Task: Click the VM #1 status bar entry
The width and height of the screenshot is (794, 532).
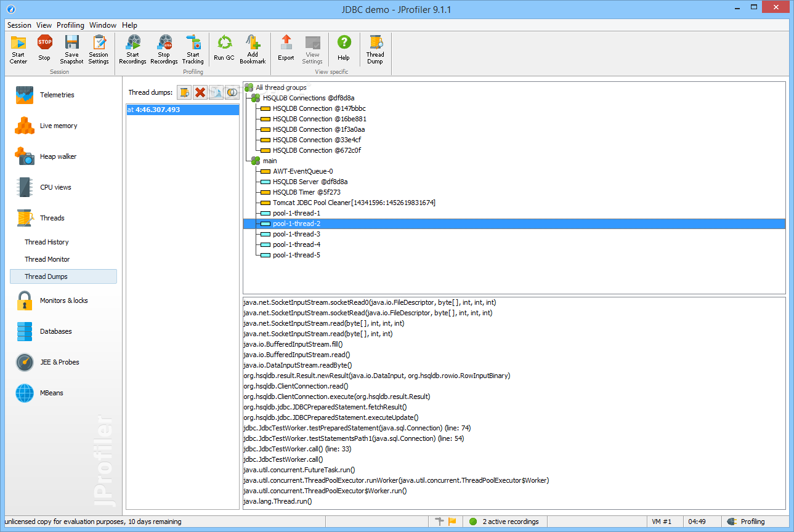Action: pyautogui.click(x=661, y=522)
